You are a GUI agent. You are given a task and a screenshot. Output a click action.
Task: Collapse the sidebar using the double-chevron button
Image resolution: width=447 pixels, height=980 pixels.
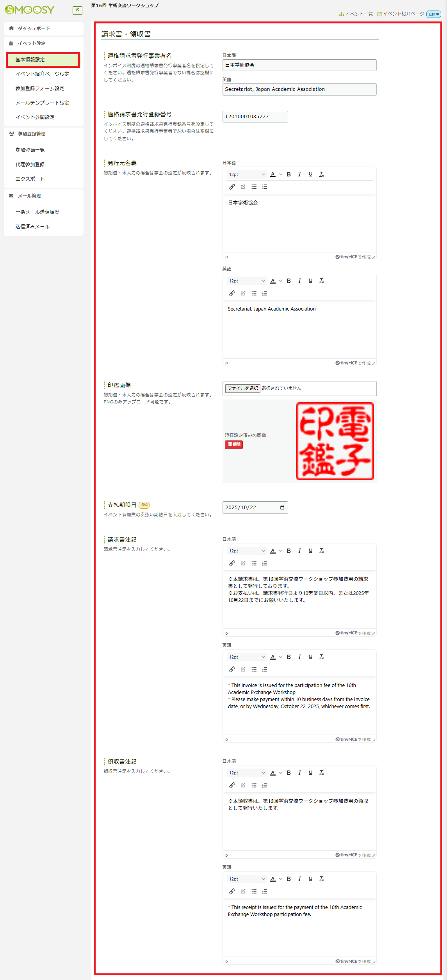coord(77,10)
